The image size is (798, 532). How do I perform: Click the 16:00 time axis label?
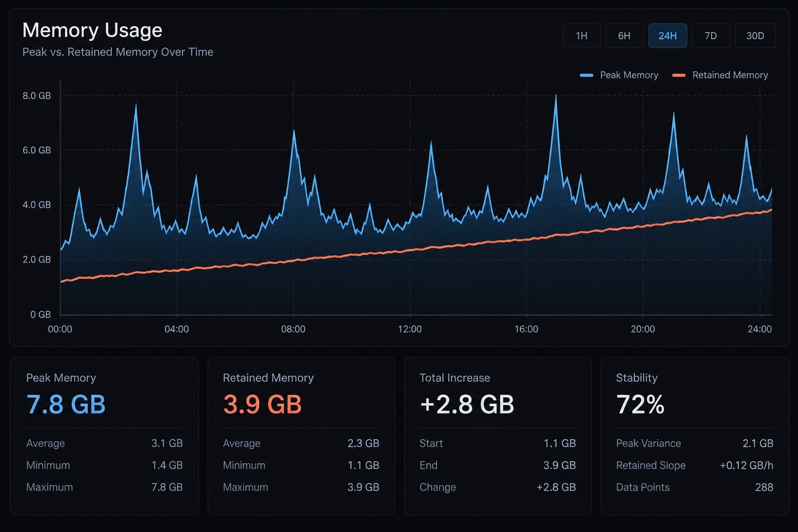[526, 329]
